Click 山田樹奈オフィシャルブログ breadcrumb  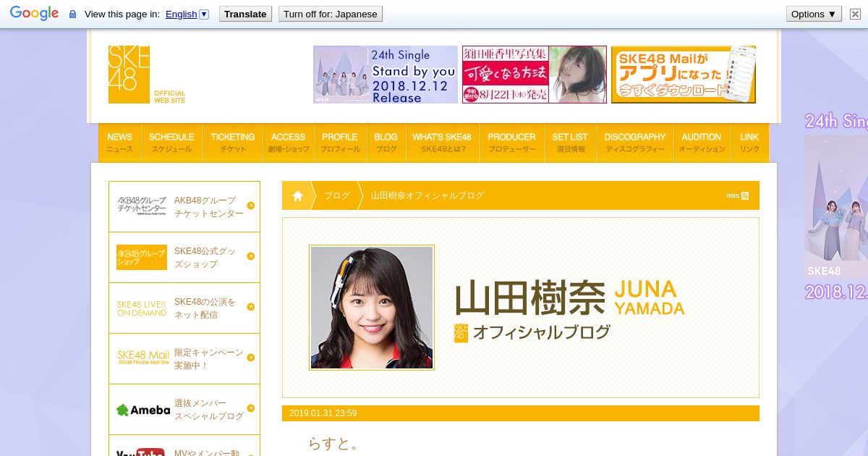click(x=427, y=195)
